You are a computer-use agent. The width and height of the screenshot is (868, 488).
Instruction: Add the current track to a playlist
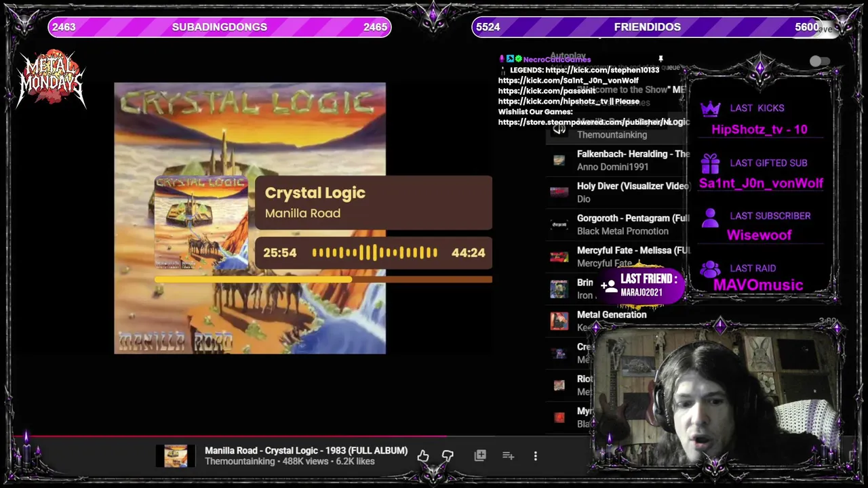[508, 455]
